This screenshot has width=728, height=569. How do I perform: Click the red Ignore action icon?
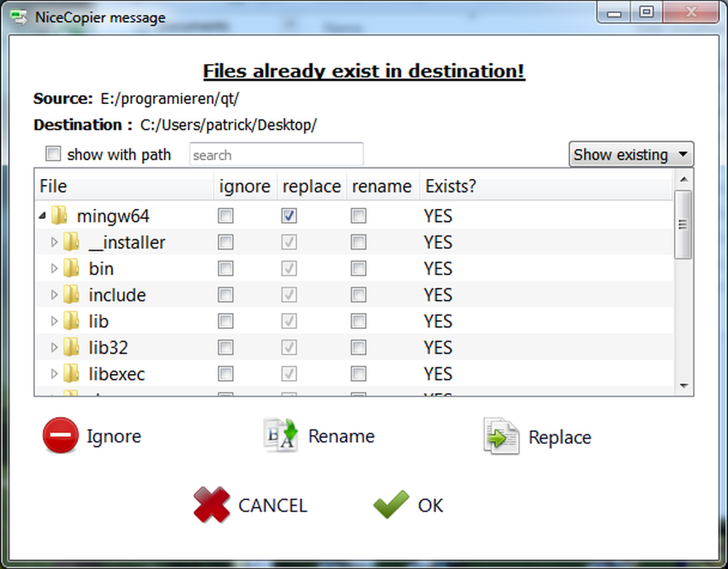click(x=60, y=436)
